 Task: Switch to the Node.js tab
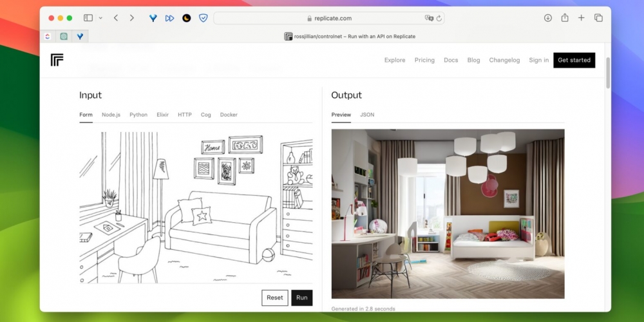click(x=111, y=115)
